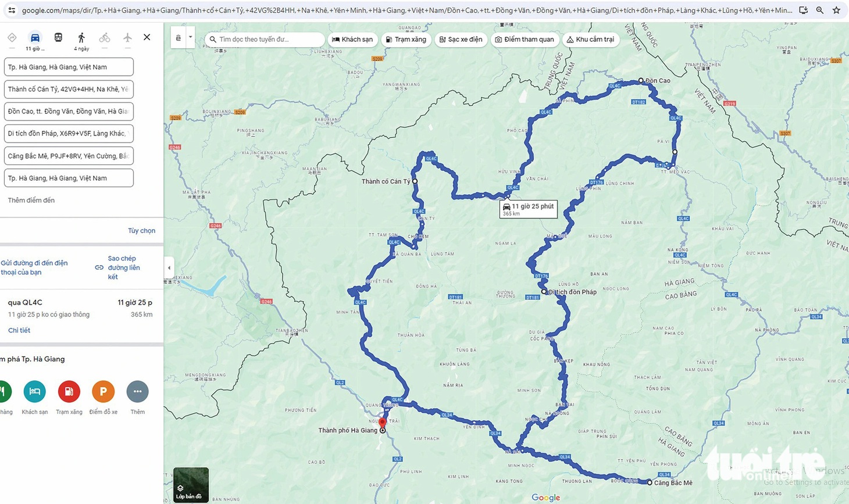Click the khám phá Tp. Hà Giang heading

tap(33, 359)
